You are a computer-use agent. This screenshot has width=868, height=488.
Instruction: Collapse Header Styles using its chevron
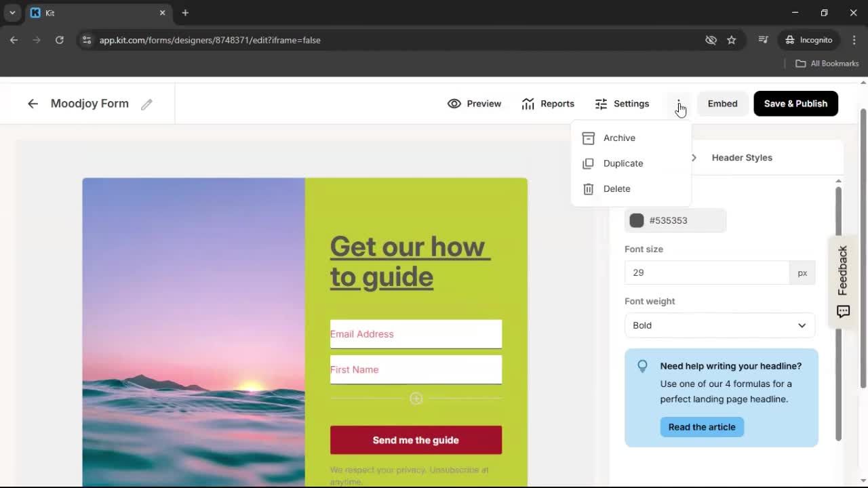tap(693, 157)
